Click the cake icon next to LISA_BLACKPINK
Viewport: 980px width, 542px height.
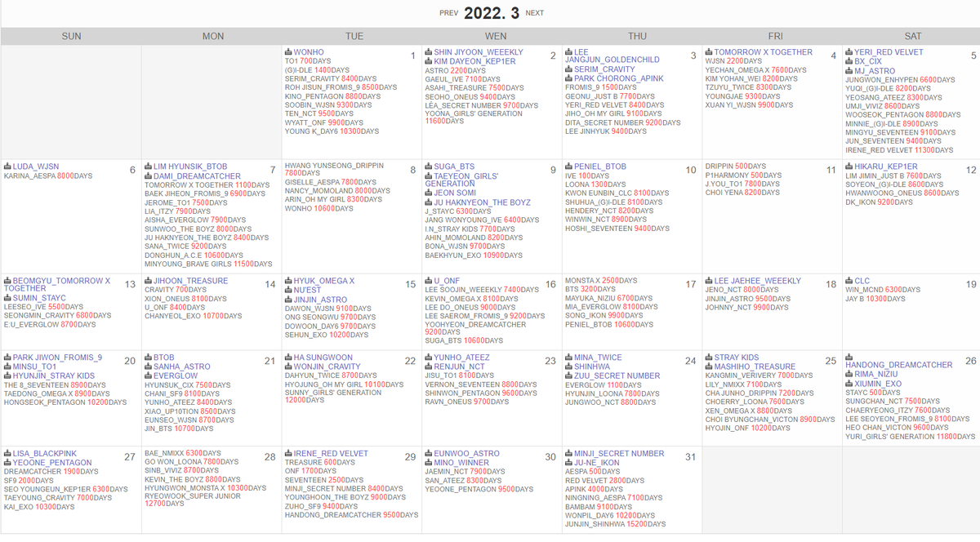click(7, 454)
